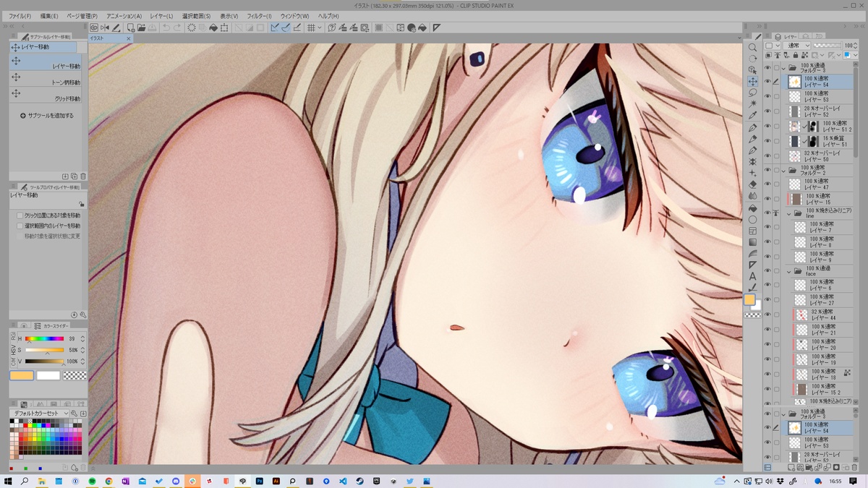Select the Text tool
The image size is (868, 488).
tap(753, 276)
